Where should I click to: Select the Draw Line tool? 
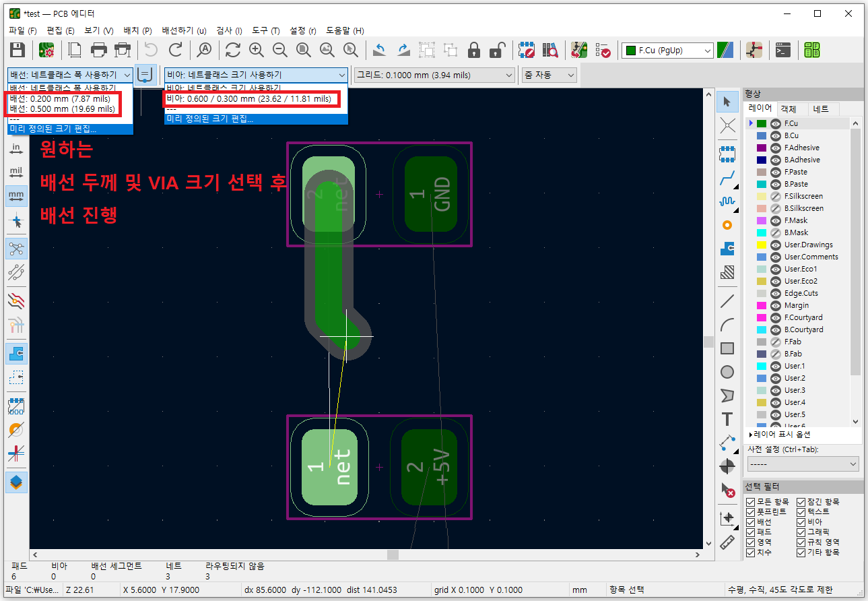click(727, 301)
